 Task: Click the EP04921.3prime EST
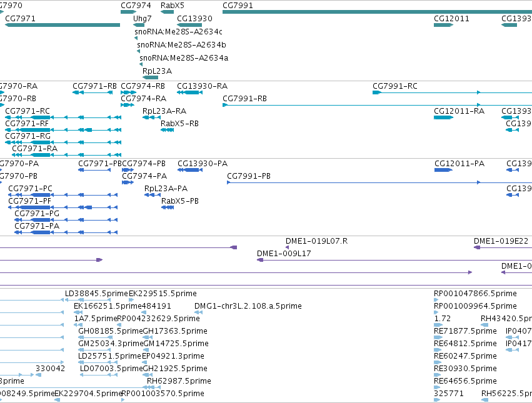click(x=144, y=362)
